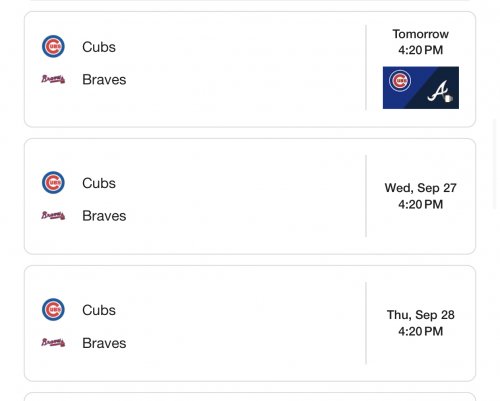Click the Braves logo in tomorrow's game
500x401 pixels.
coord(53,79)
